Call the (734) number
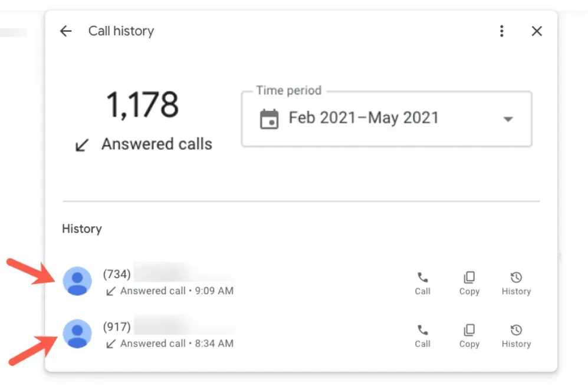 click(x=422, y=283)
